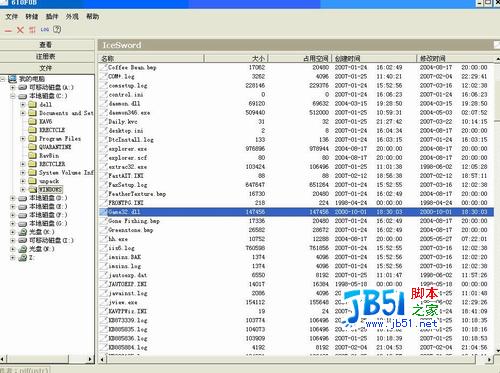Viewport: 500px width, 373px height.
Task: Expand the dell folder node
Action: [x=23, y=104]
